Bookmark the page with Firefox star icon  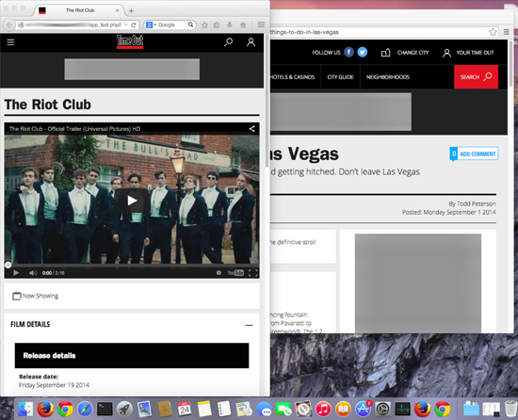(x=204, y=24)
